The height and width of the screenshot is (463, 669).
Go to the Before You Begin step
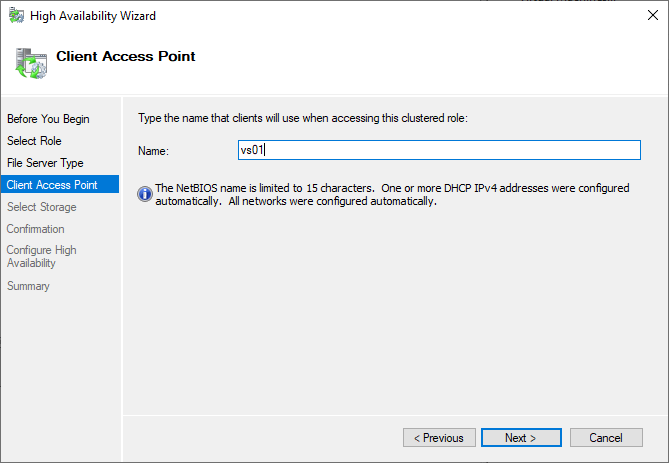click(48, 119)
